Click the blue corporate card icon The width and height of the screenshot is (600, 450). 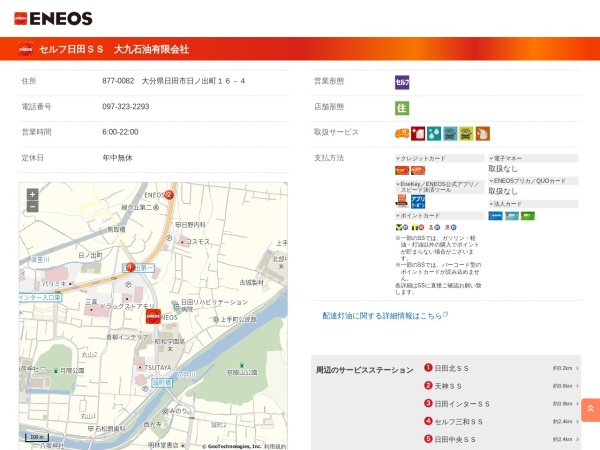(x=496, y=216)
